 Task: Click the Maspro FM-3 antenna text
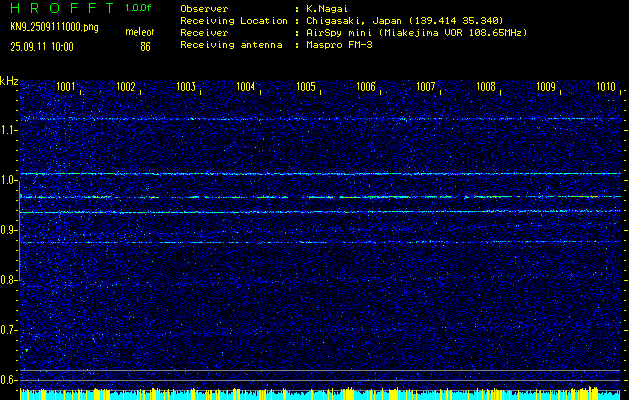tap(338, 45)
